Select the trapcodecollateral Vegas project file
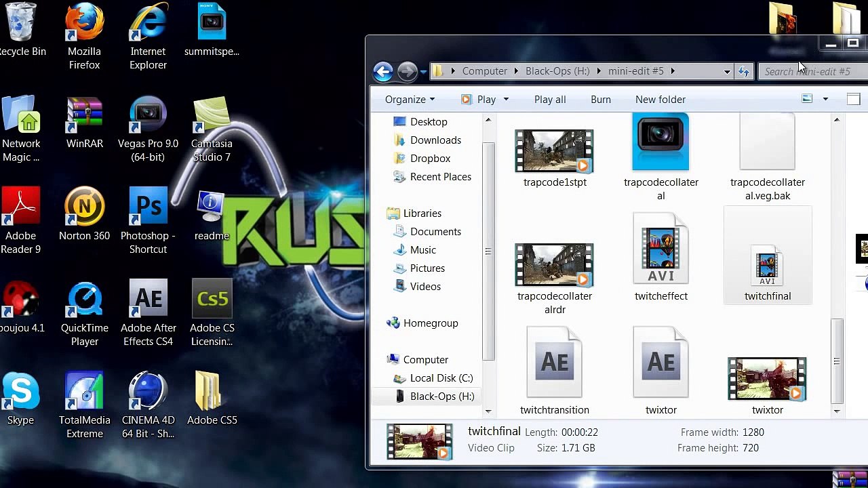The width and height of the screenshot is (868, 488). tap(660, 157)
